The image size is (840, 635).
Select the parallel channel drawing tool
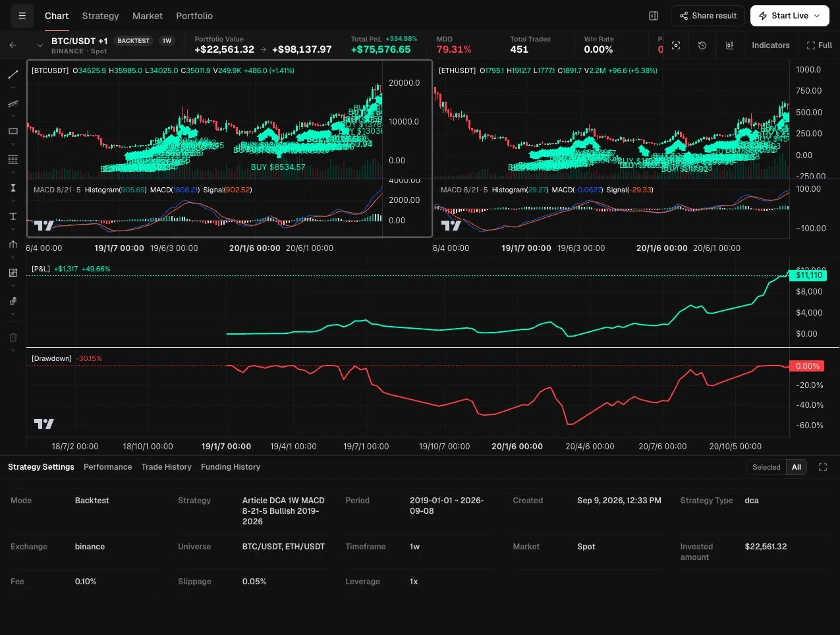pos(13,103)
